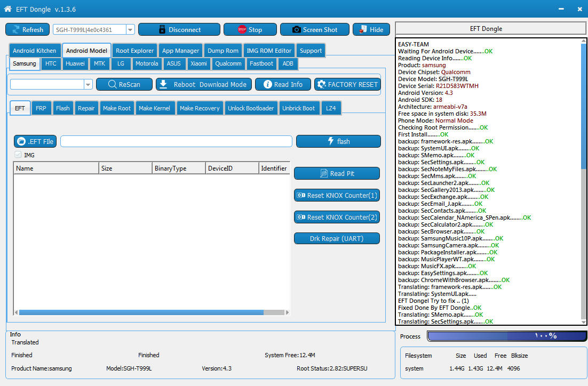Screen dimensions: 588x386
Task: Toggle the IMG checkbox
Action: click(18, 155)
